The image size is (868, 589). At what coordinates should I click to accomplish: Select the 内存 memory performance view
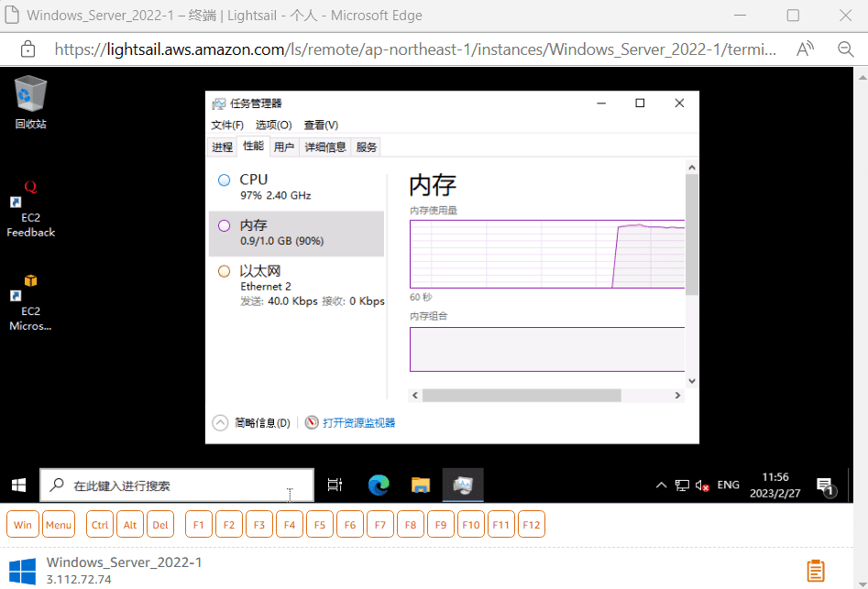[x=293, y=233]
